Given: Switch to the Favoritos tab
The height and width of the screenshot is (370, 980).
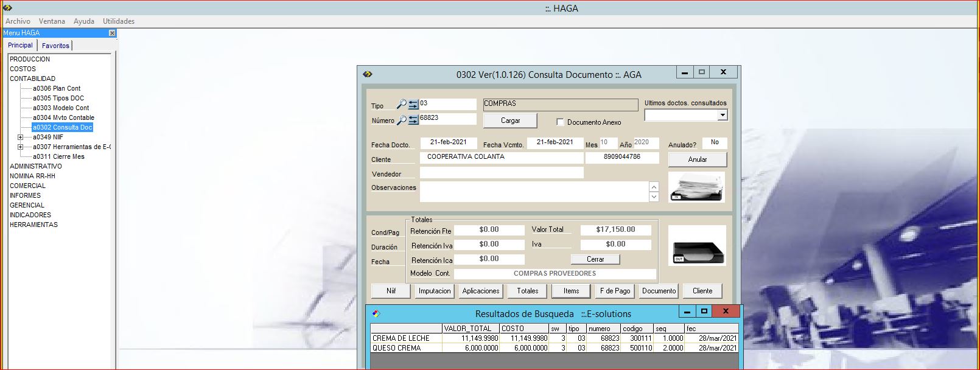Looking at the screenshot, I should click(55, 46).
